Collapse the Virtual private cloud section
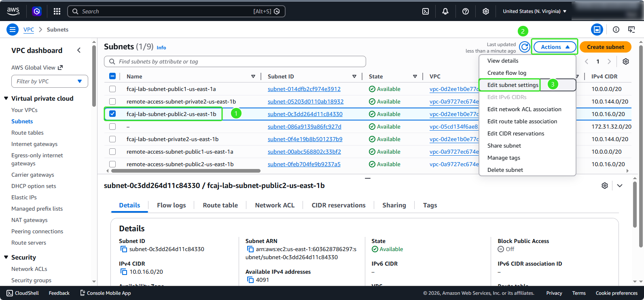Viewport: 644px width, 300px height. (6, 98)
